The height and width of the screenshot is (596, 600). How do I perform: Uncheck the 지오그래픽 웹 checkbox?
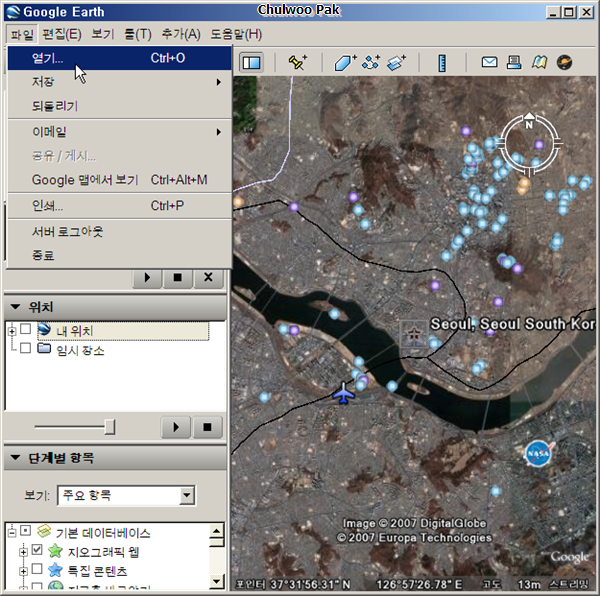click(x=37, y=550)
